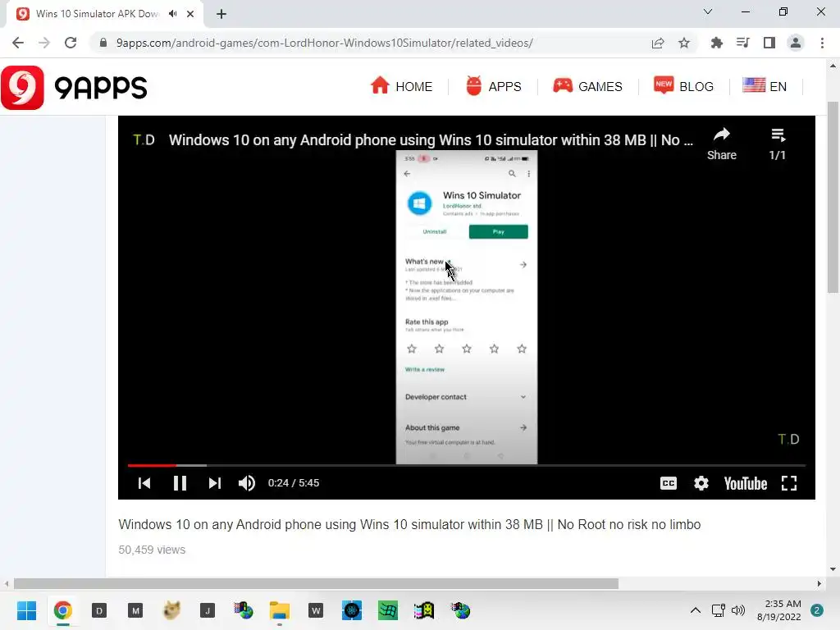840x630 pixels.
Task: Open notifications badge 2
Action: pyautogui.click(x=817, y=610)
